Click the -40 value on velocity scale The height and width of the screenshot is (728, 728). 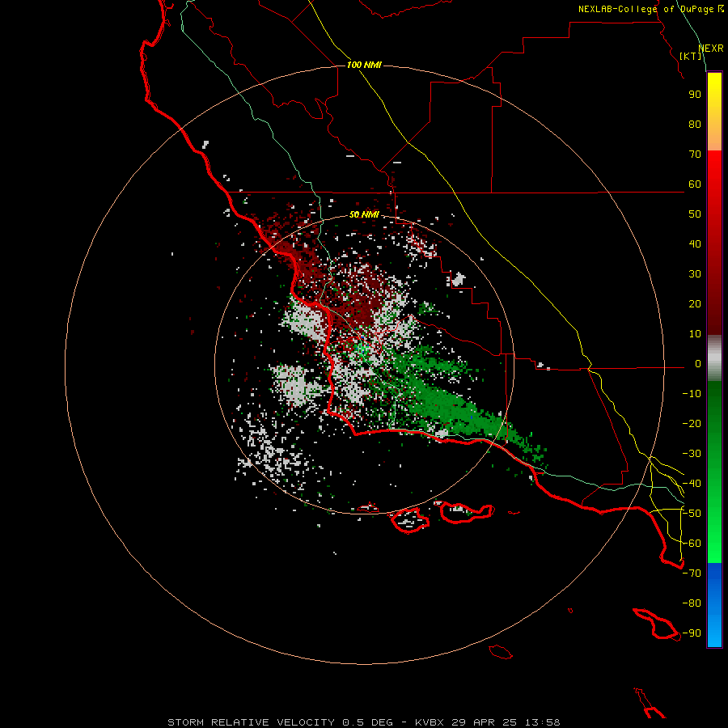coord(692,484)
